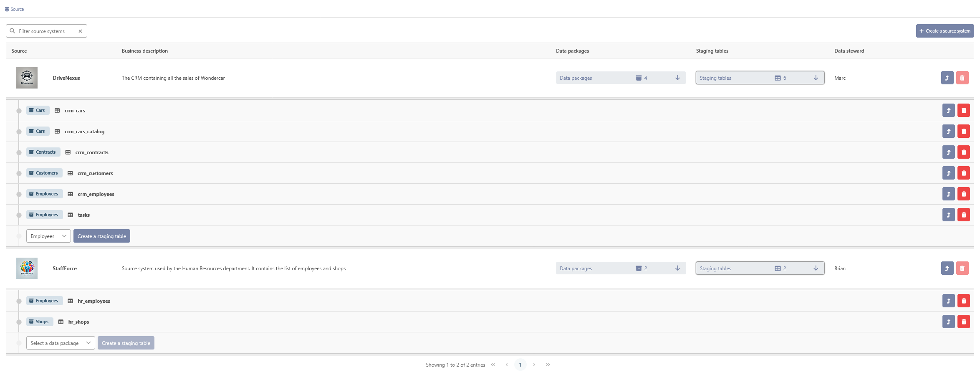This screenshot has width=980, height=380.
Task: Open crm_customers staging table details
Action: (948, 173)
